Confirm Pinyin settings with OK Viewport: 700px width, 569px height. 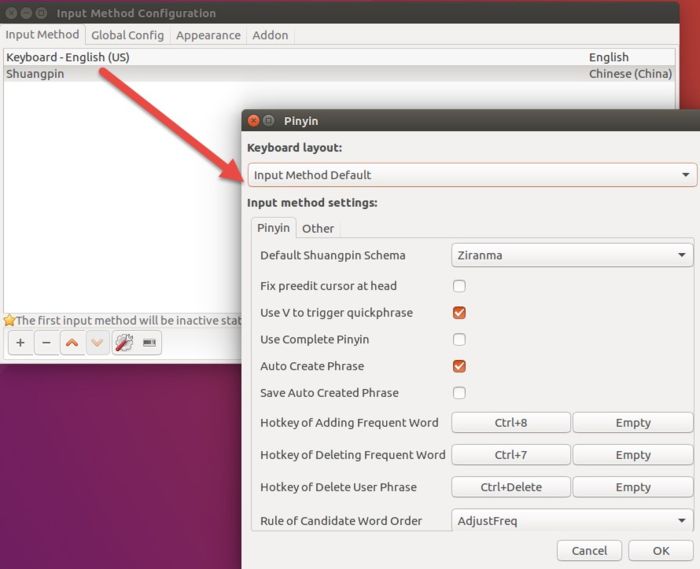point(661,551)
